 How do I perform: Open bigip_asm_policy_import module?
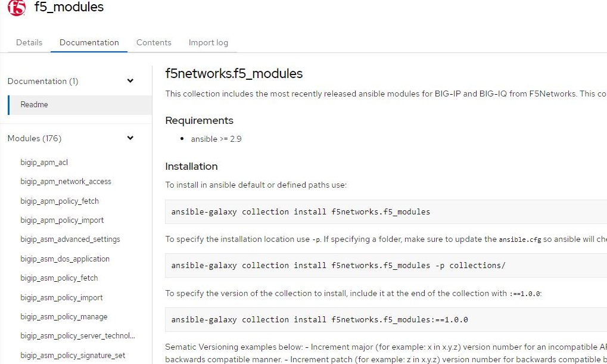[61, 297]
